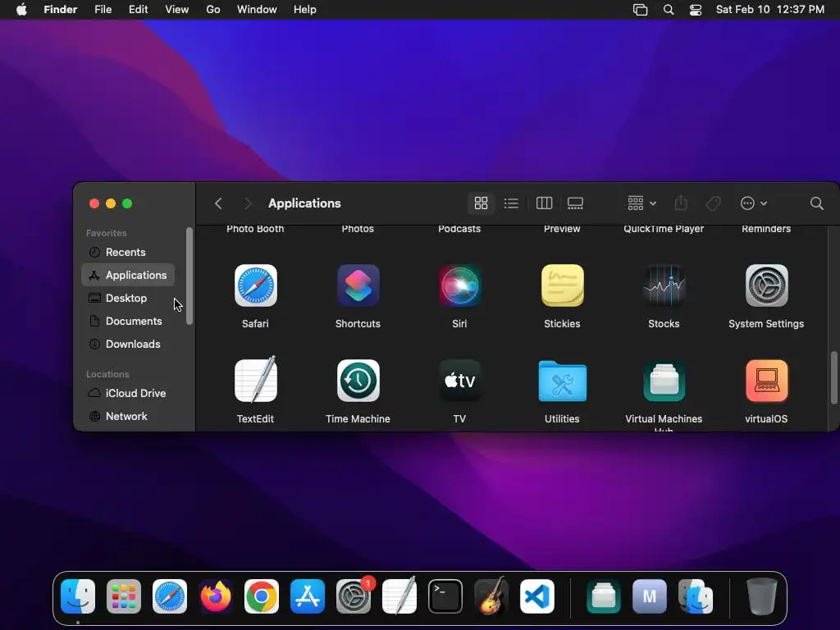Open Documents in the sidebar

128,321
